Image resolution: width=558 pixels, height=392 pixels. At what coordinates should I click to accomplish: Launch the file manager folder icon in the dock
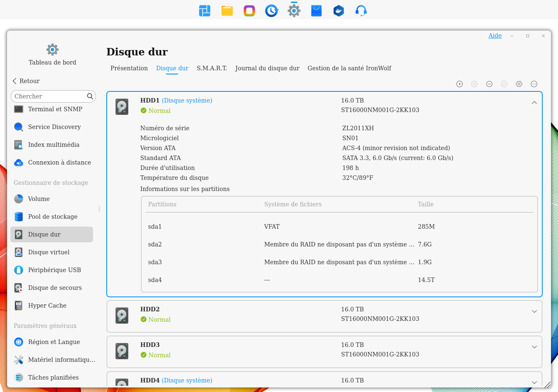(x=227, y=11)
